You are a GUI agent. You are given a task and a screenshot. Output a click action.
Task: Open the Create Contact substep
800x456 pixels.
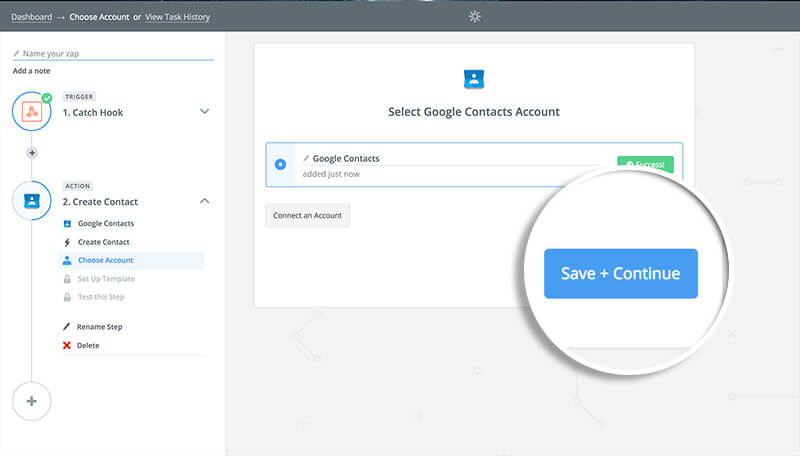(x=104, y=242)
